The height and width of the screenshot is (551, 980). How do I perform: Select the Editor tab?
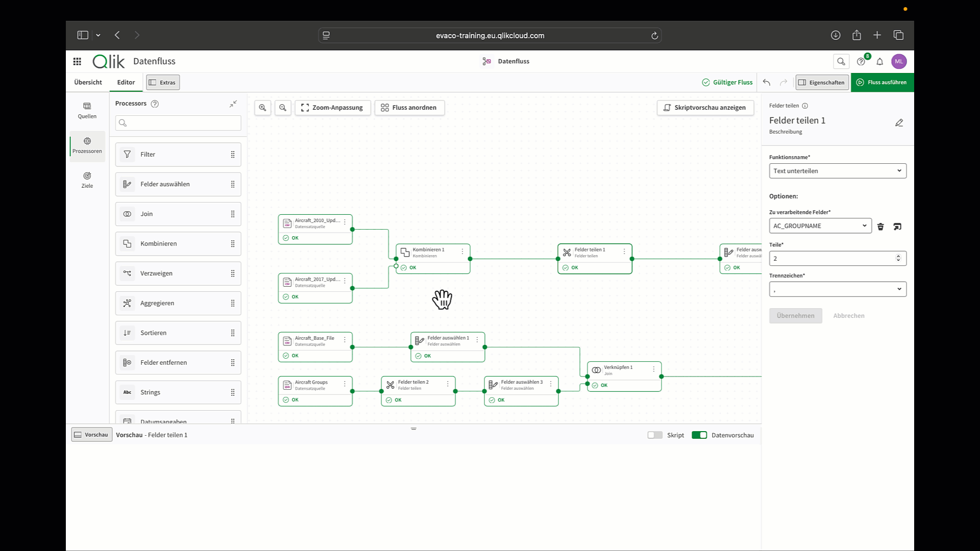(x=126, y=82)
